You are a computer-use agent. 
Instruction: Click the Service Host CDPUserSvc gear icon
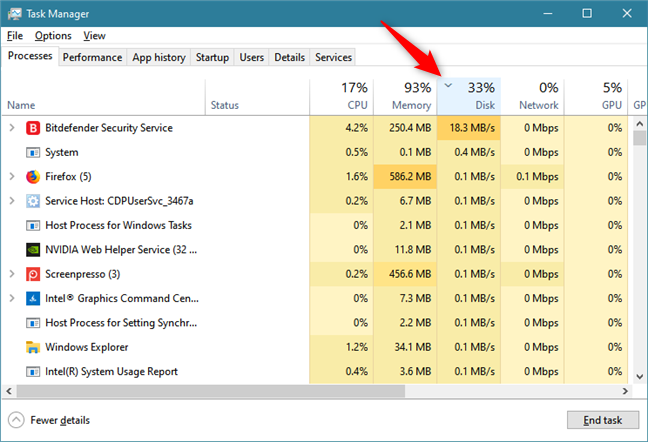point(33,201)
